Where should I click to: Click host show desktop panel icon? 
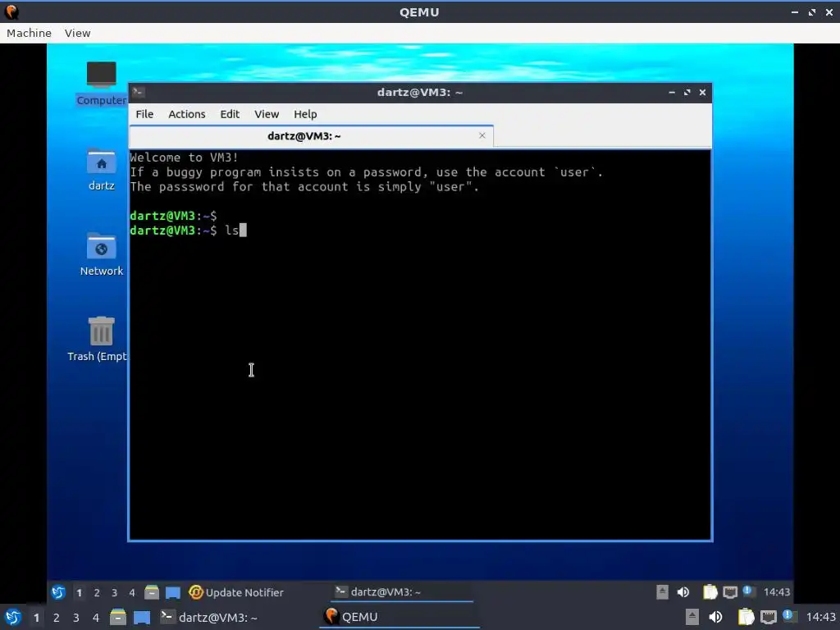click(x=142, y=618)
